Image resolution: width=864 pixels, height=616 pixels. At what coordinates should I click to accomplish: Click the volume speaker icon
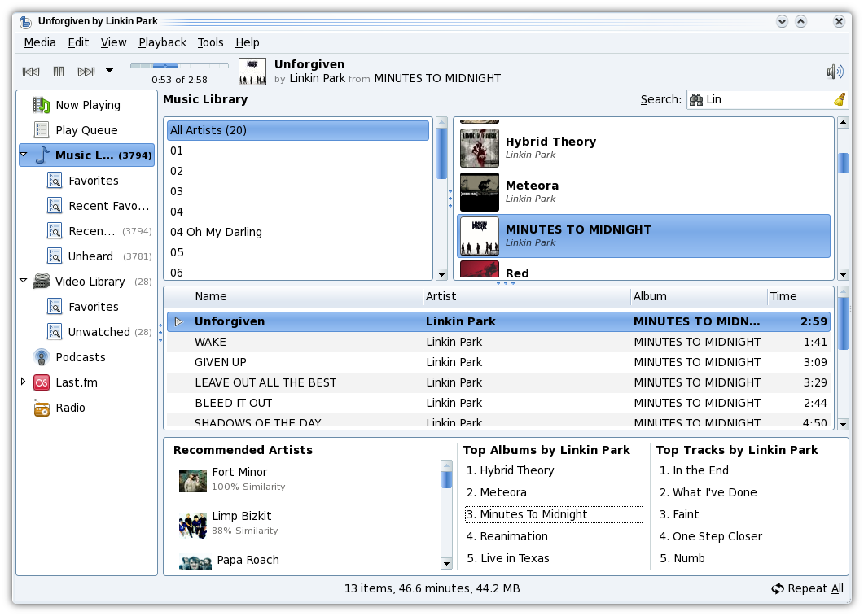coord(834,72)
